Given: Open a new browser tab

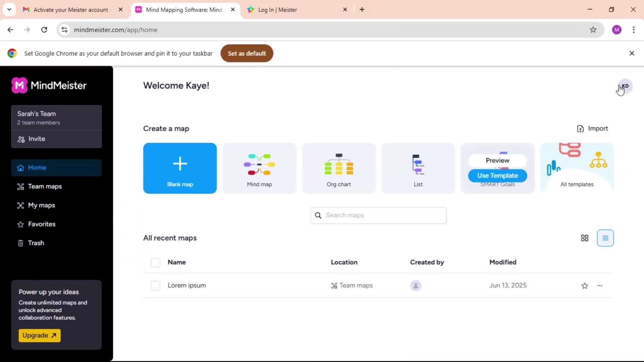Looking at the screenshot, I should [x=362, y=10].
